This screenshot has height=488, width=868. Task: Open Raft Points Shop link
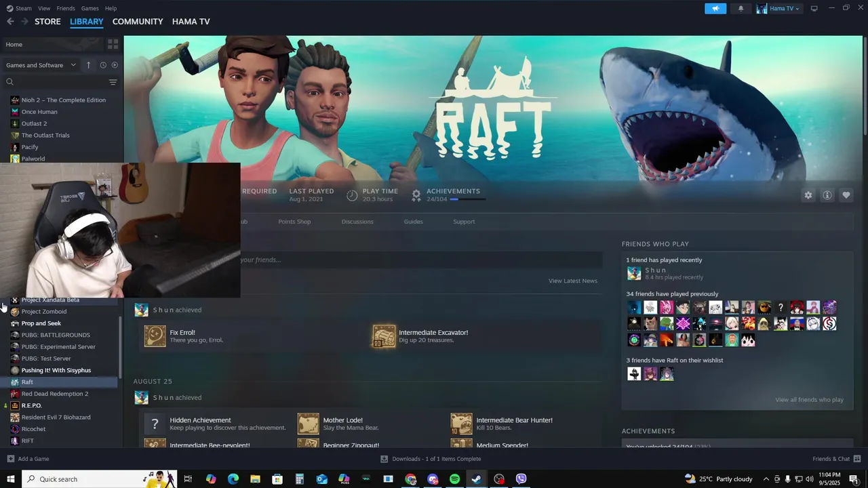pos(294,222)
